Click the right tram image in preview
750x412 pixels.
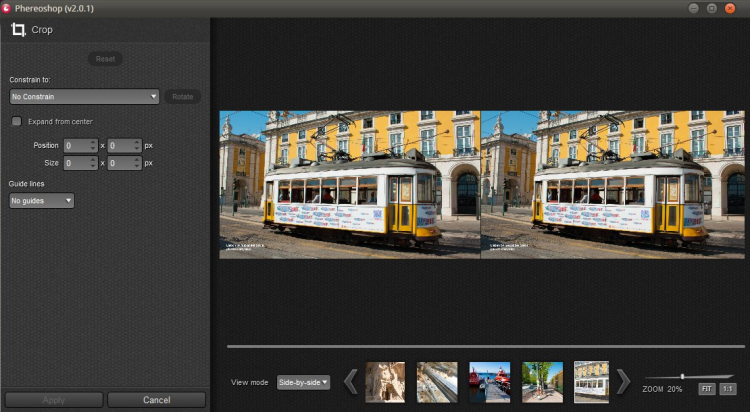613,185
